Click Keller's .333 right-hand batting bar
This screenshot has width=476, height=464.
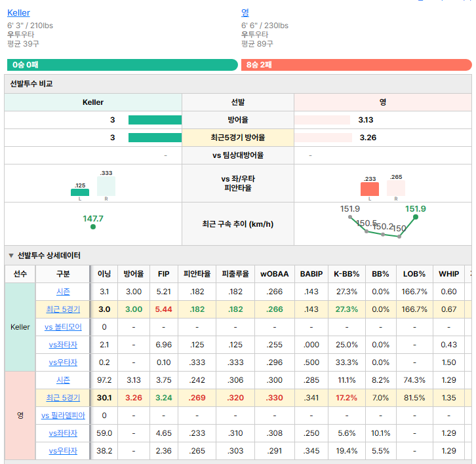tap(106, 186)
